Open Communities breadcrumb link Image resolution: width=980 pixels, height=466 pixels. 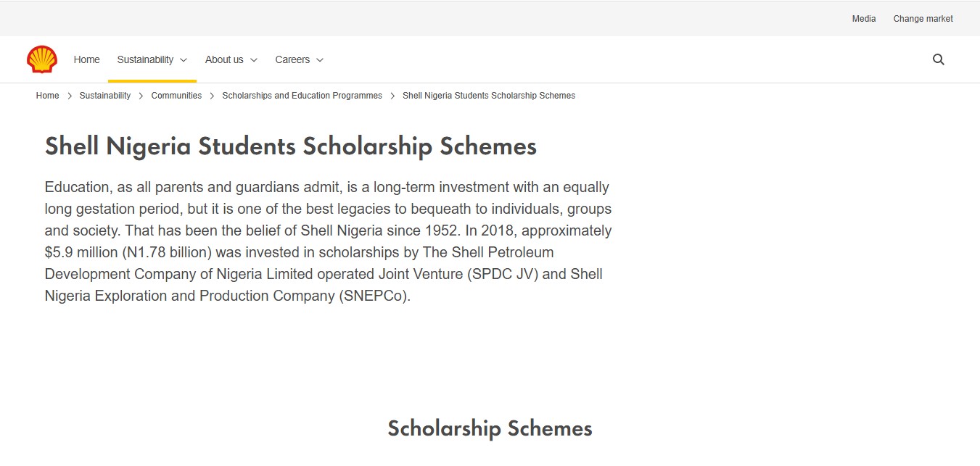(176, 96)
